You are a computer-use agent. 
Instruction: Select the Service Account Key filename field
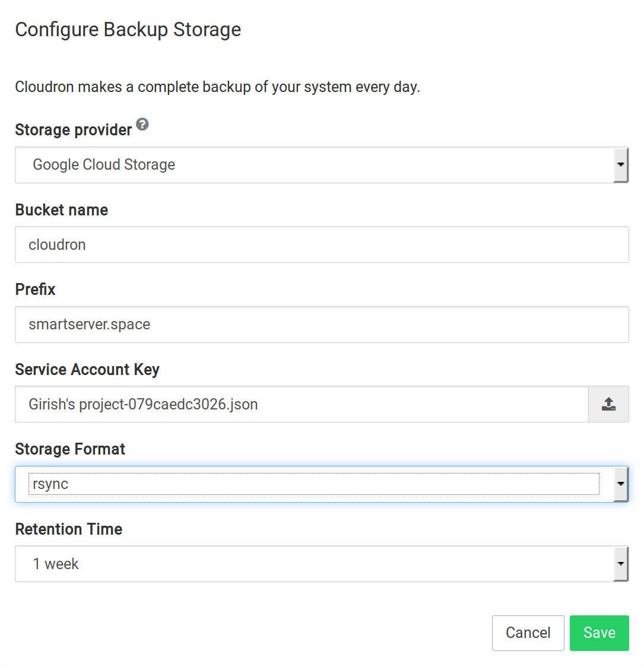click(302, 405)
